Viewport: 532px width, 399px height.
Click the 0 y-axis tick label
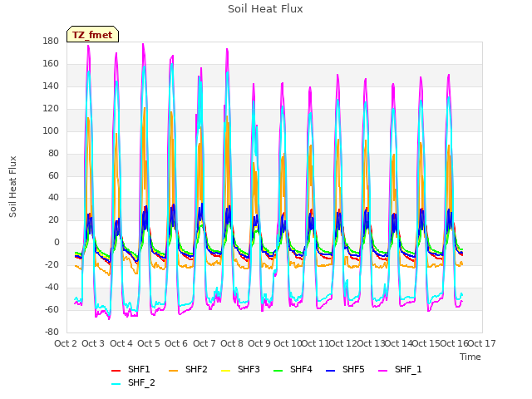point(57,243)
